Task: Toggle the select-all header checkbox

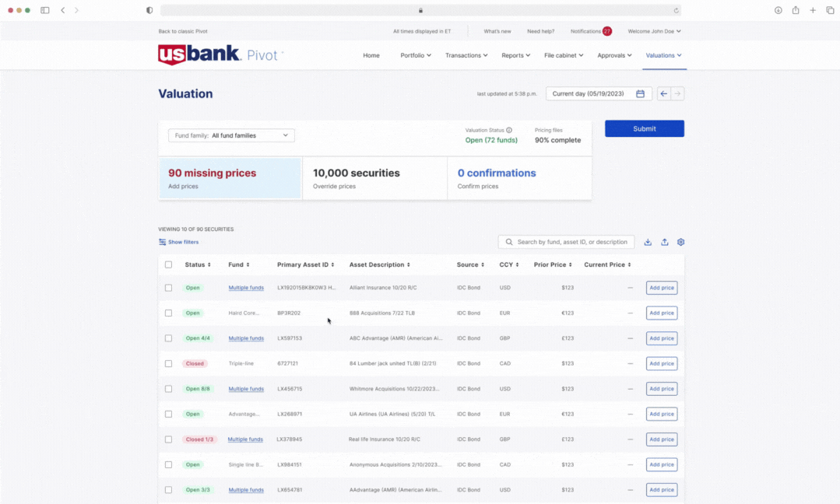Action: tap(168, 265)
